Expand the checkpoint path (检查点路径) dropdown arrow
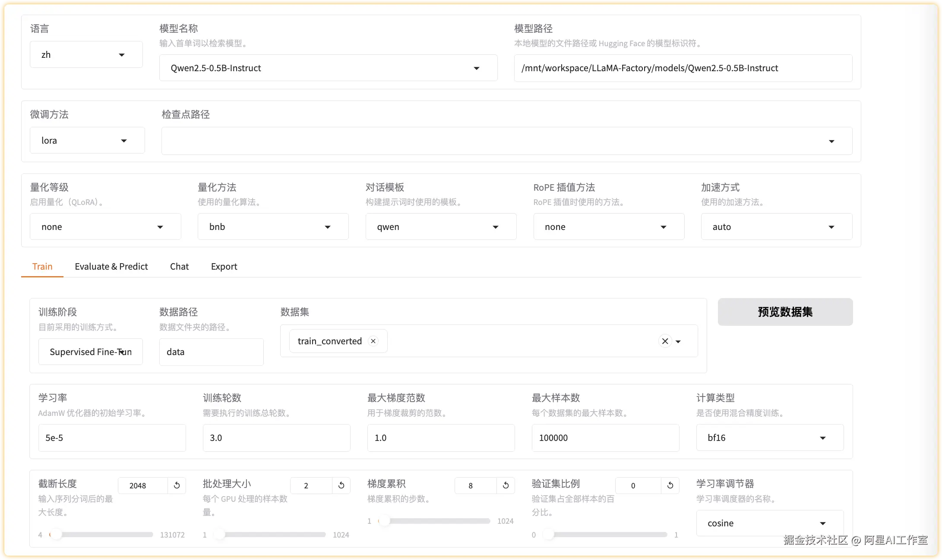This screenshot has width=942, height=560. [831, 141]
